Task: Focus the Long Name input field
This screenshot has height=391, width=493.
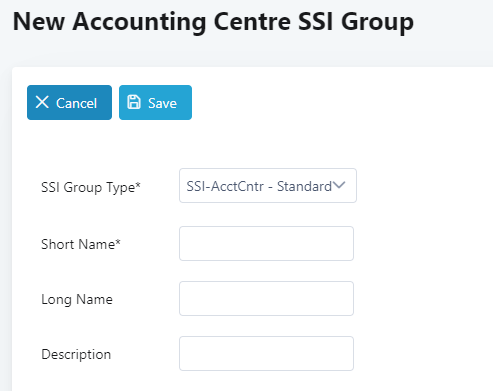Action: pyautogui.click(x=266, y=298)
